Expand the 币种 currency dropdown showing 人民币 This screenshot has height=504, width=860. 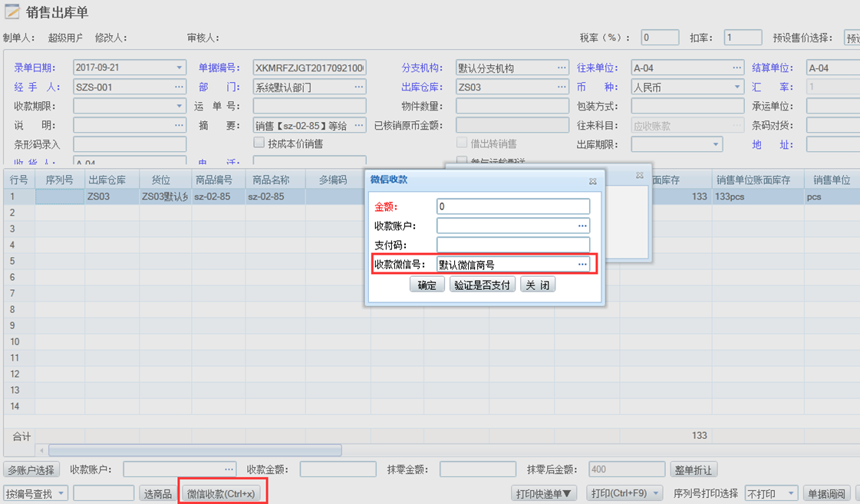click(738, 87)
